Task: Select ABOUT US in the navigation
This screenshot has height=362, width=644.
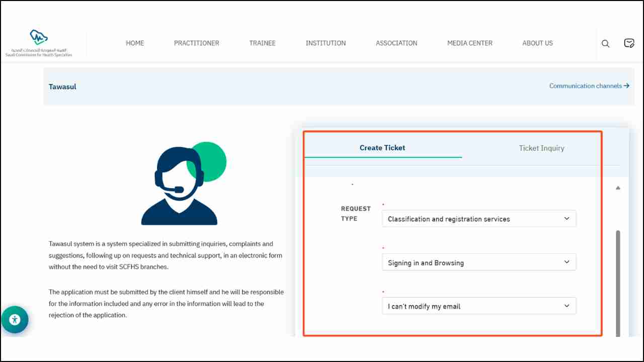Action: pos(537,43)
